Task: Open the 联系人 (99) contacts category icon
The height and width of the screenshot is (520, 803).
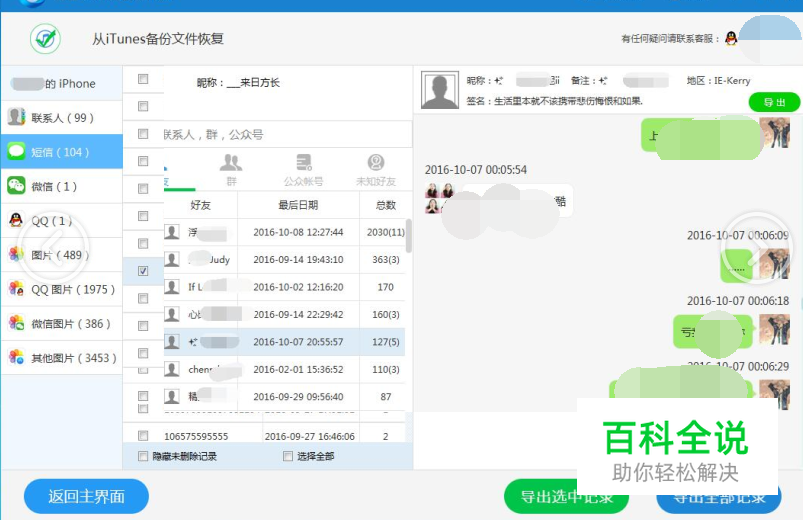Action: [x=16, y=117]
